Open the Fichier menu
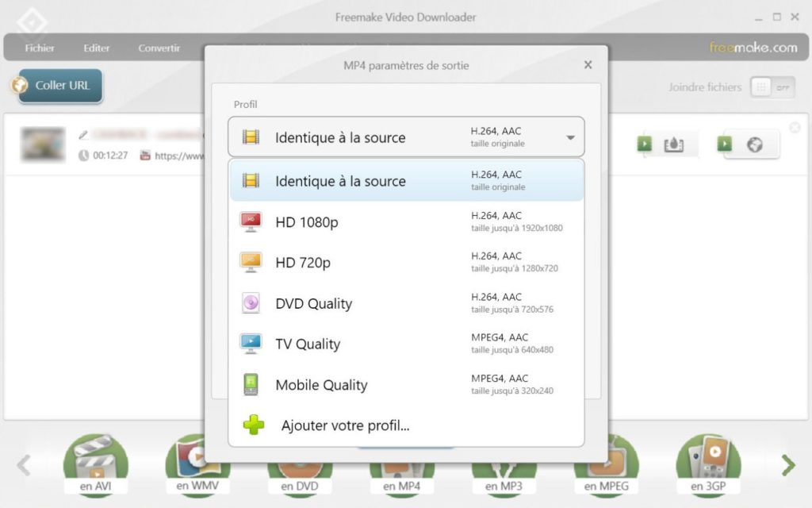Image resolution: width=812 pixels, height=508 pixels. 40,48
